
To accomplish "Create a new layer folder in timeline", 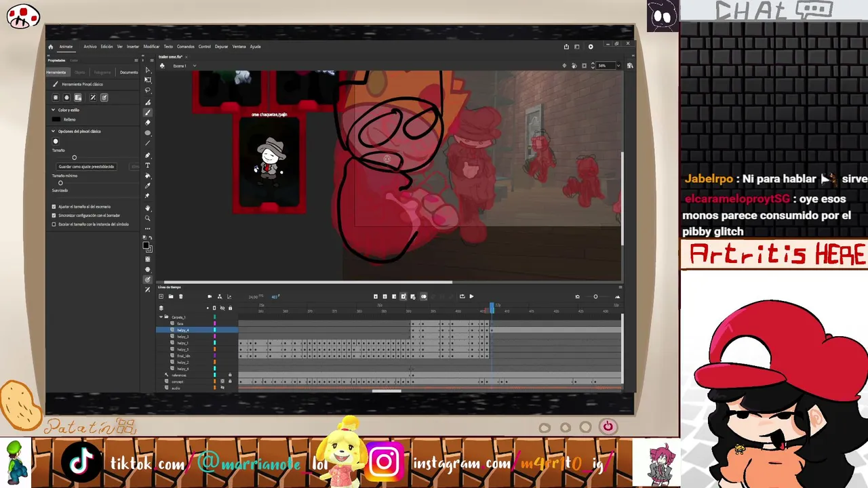I will tap(170, 296).
